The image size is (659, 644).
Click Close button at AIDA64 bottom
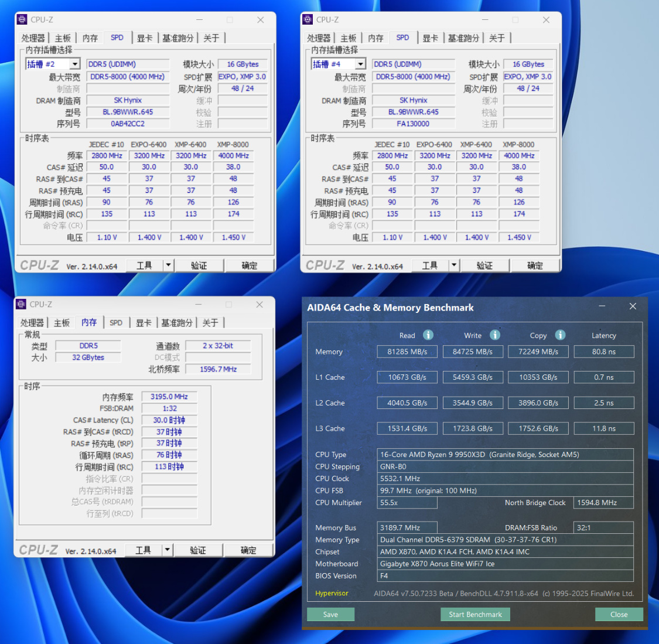click(619, 614)
